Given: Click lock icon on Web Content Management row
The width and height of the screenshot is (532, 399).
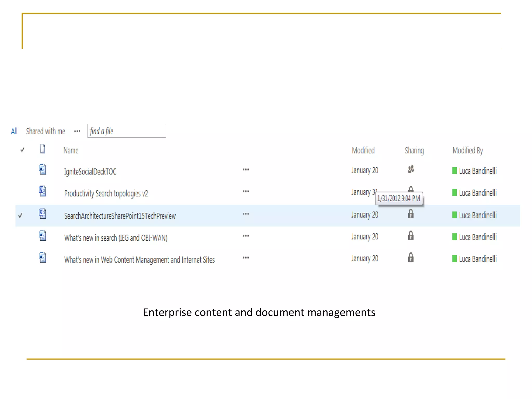Looking at the screenshot, I should coord(411,257).
